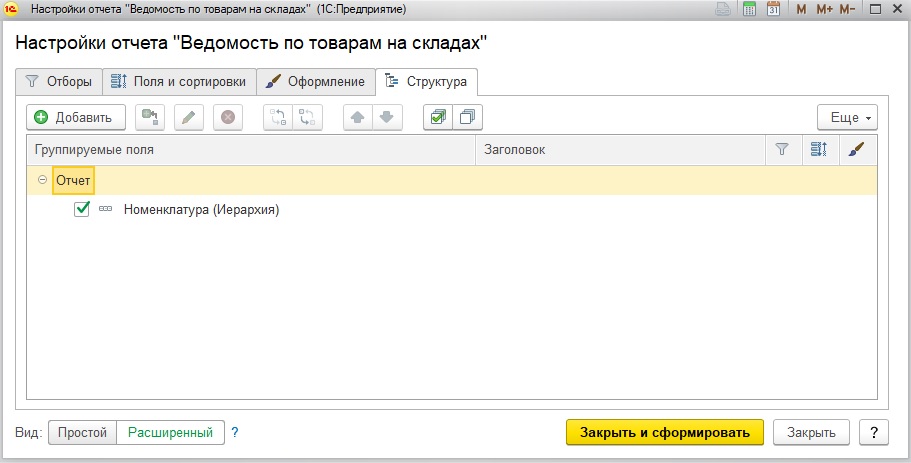
Task: Click the 1C logo icon in title bar
Action: click(12, 9)
